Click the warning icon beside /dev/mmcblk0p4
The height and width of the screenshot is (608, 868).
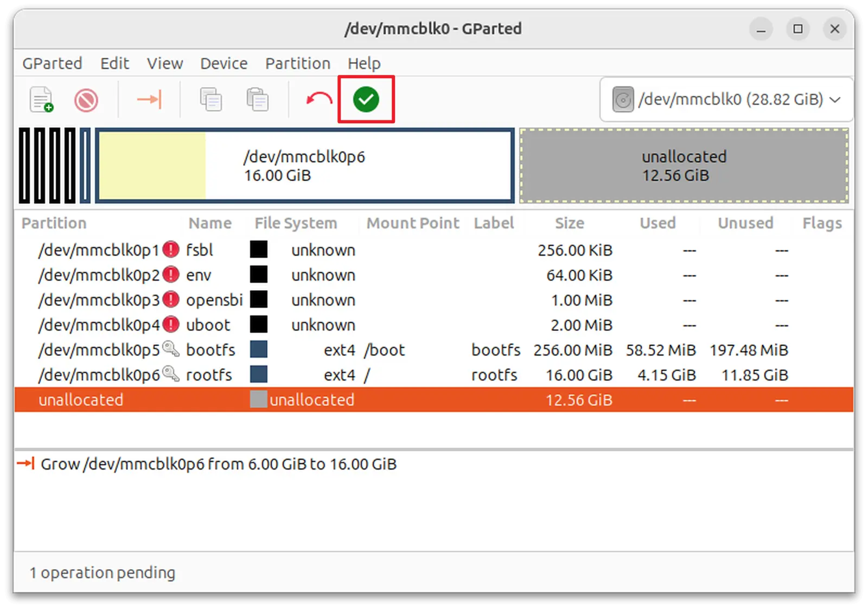pyautogui.click(x=171, y=325)
